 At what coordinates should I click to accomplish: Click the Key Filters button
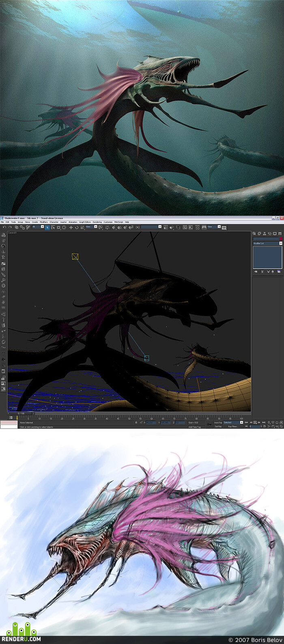tap(233, 426)
